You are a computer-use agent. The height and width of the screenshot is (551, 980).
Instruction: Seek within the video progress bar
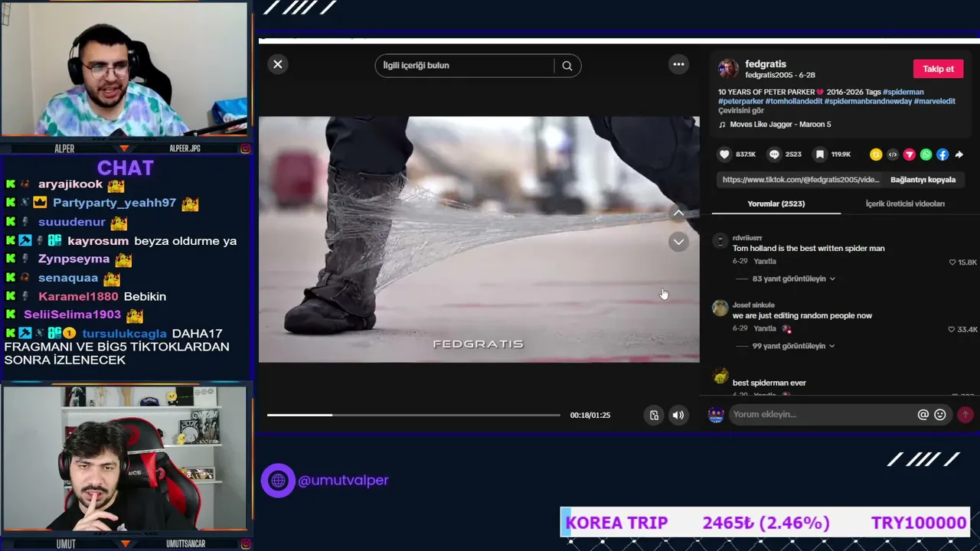413,416
